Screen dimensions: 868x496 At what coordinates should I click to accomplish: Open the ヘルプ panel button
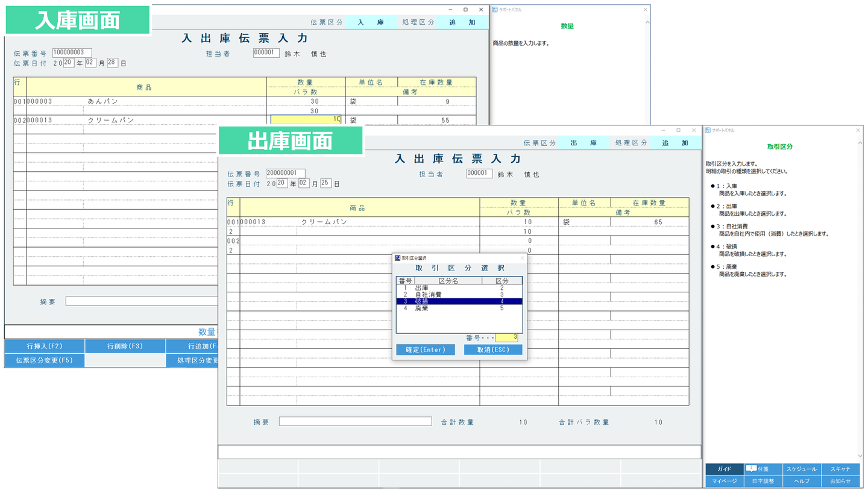(x=802, y=482)
